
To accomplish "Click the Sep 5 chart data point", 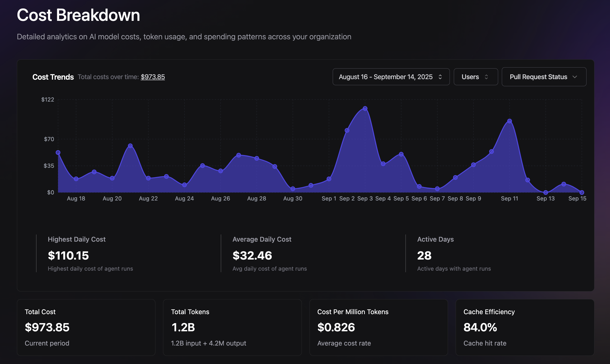I will click(401, 154).
